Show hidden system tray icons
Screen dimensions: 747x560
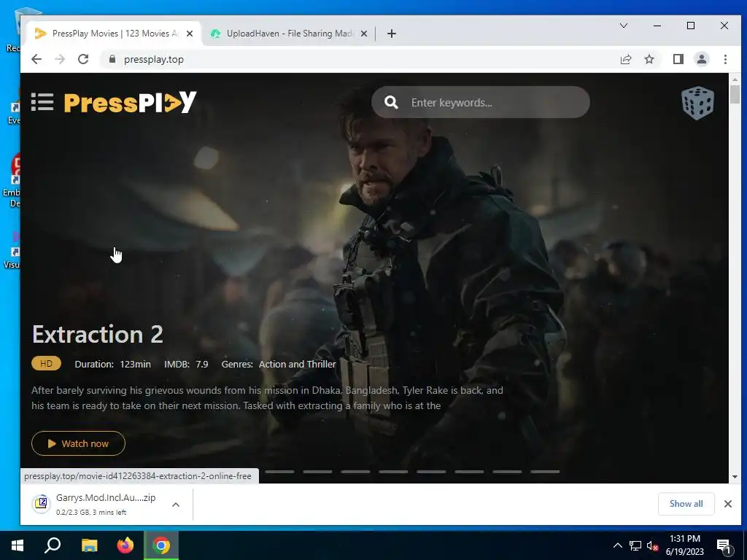(x=617, y=545)
